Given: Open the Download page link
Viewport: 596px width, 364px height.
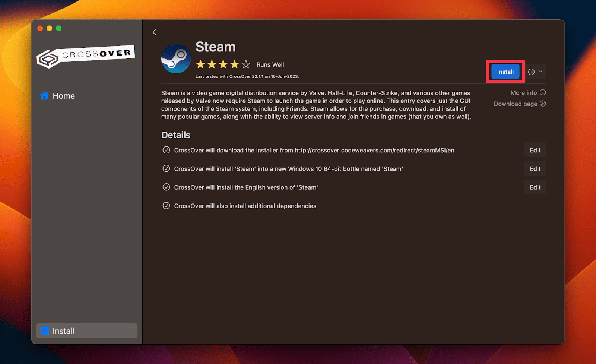Looking at the screenshot, I should coord(516,104).
